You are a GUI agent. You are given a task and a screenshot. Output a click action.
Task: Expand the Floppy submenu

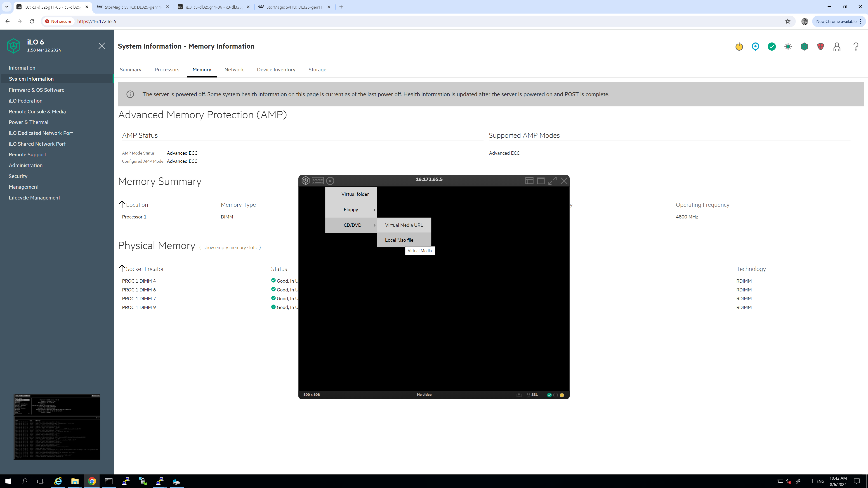point(351,209)
